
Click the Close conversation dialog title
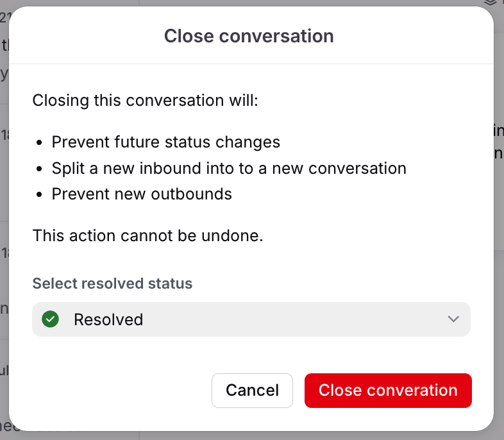249,36
